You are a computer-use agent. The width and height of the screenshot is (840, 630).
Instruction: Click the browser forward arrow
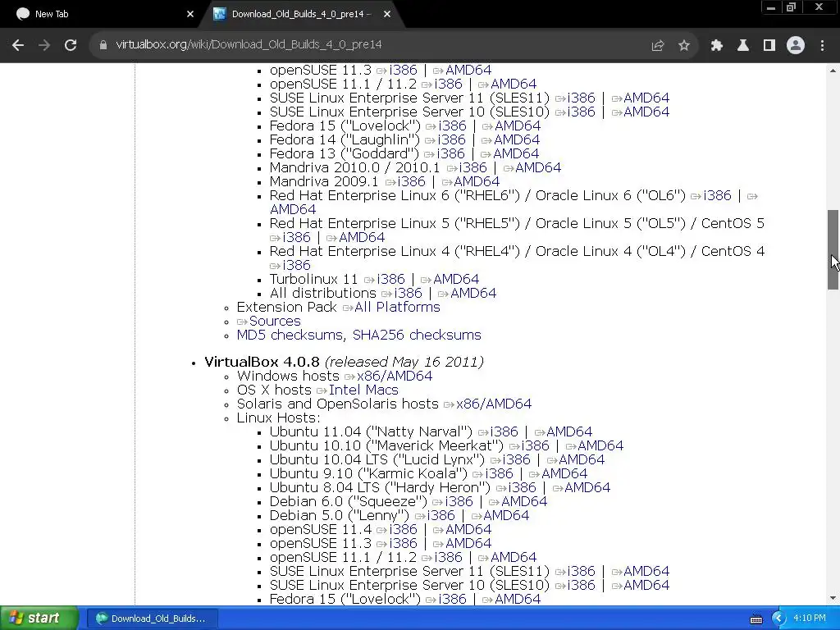[x=44, y=45]
